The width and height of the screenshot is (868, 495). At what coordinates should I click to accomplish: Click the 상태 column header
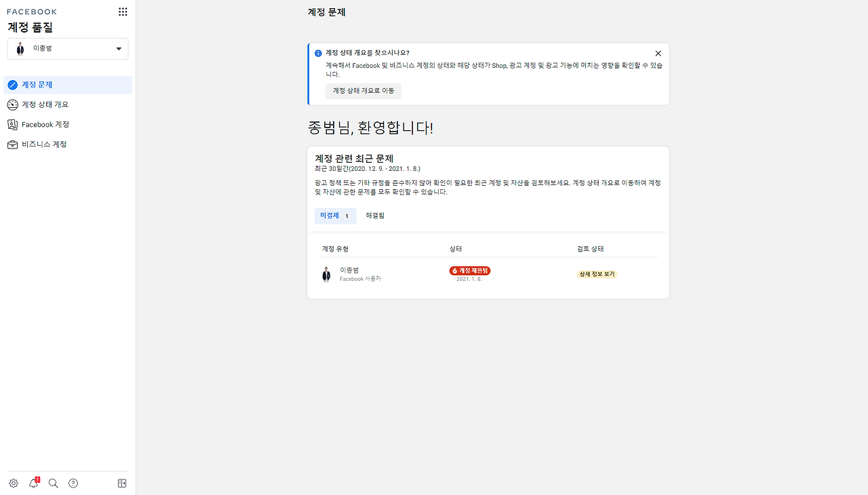click(x=456, y=249)
